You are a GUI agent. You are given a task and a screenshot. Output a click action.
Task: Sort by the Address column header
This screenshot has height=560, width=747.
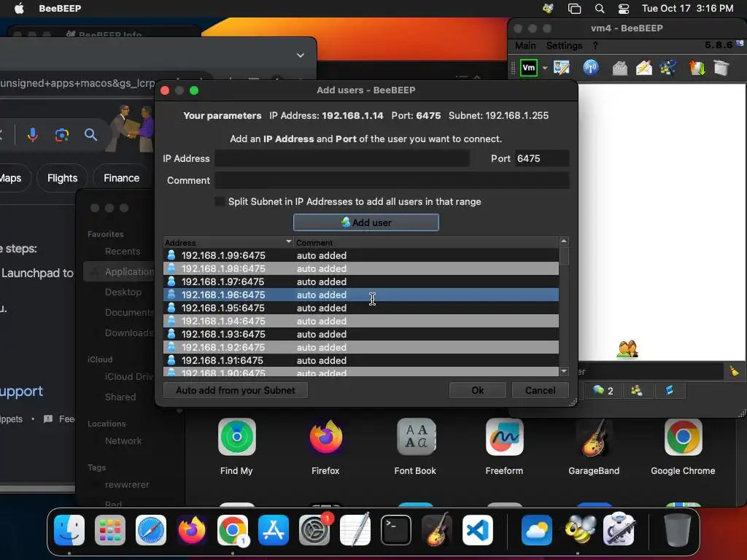point(228,242)
